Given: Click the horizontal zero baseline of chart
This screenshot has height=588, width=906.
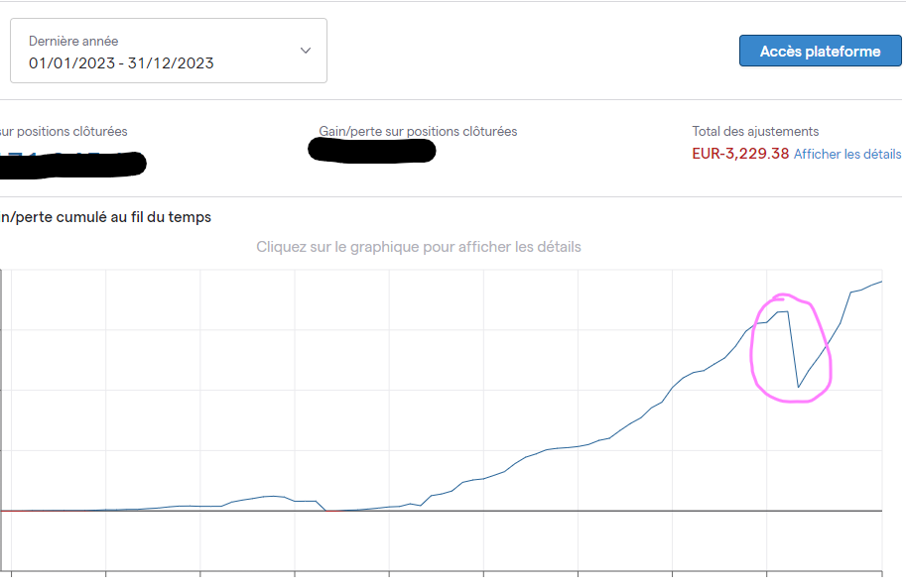Looking at the screenshot, I should point(442,511).
